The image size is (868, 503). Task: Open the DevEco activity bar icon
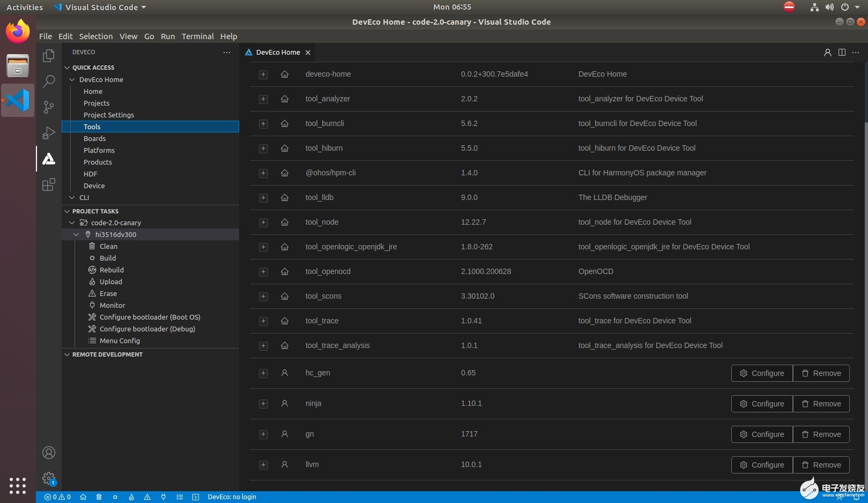tap(49, 159)
